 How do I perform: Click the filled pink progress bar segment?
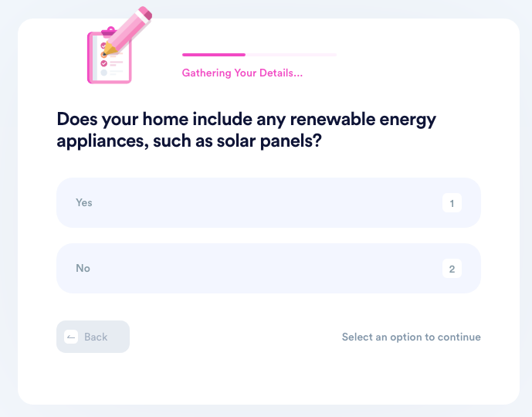coord(214,55)
